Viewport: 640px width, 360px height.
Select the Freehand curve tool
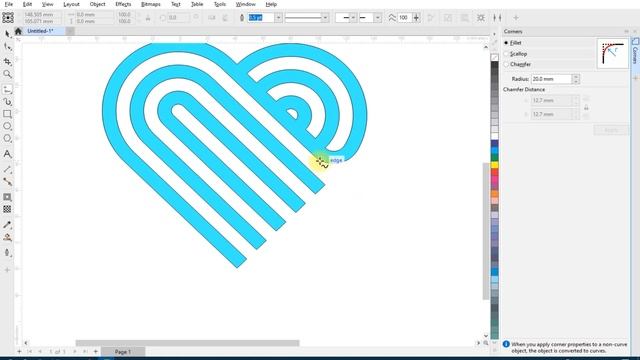pyautogui.click(x=7, y=89)
